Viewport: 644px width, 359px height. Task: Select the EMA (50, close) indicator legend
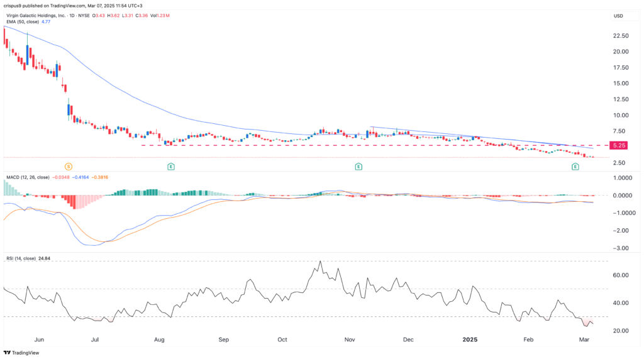pyautogui.click(x=23, y=22)
